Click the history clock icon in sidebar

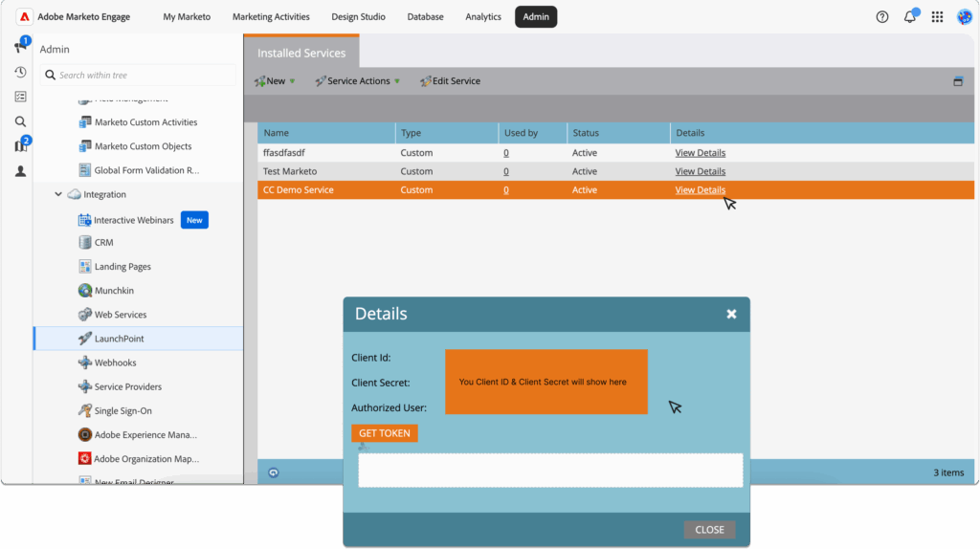20,72
